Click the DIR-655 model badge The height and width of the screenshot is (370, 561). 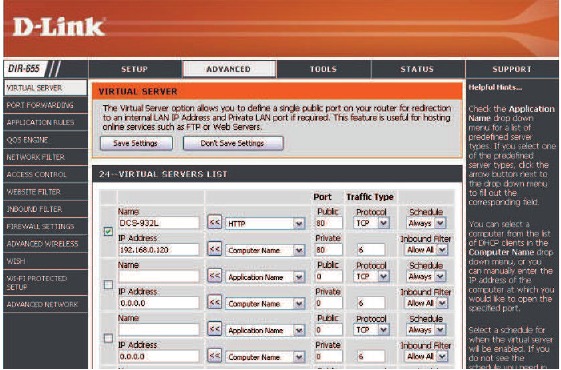[24, 68]
